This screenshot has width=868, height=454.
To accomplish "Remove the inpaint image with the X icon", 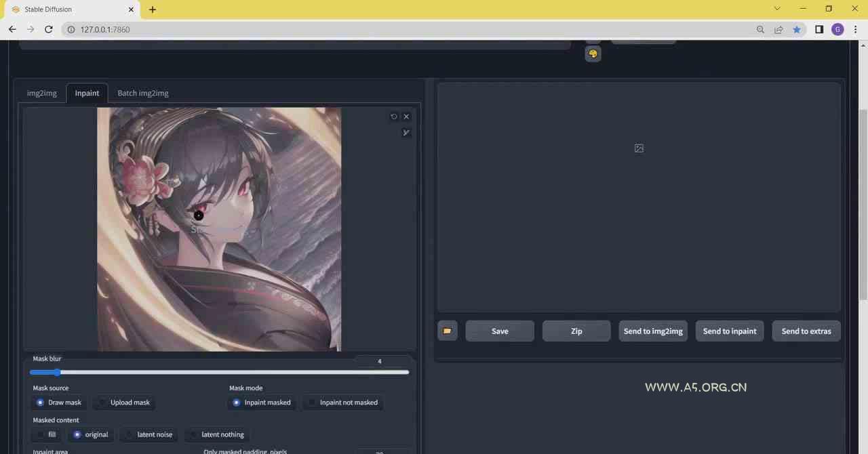I will [406, 117].
